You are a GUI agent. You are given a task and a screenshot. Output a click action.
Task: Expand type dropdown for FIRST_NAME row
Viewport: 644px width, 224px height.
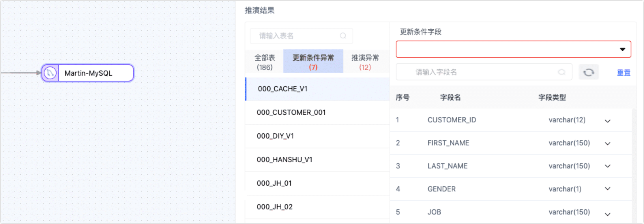tap(608, 143)
